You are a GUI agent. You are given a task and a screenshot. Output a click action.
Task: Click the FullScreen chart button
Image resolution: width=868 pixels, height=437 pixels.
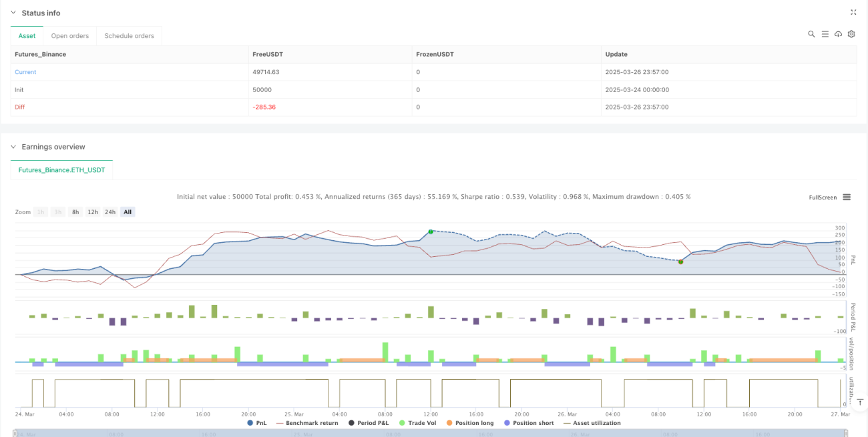pyautogui.click(x=822, y=197)
